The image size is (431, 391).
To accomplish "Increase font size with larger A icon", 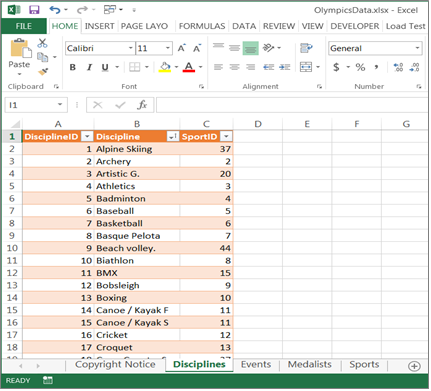I will (x=181, y=48).
